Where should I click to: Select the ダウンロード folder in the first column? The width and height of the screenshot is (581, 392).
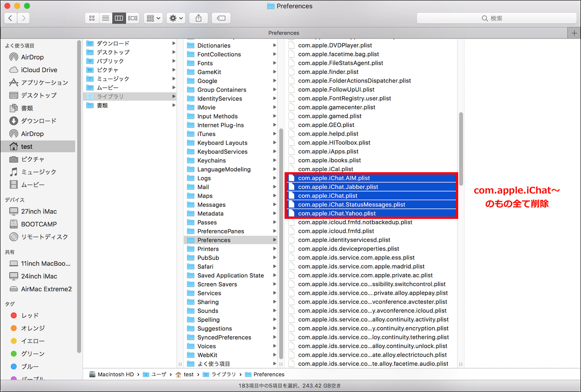point(130,44)
